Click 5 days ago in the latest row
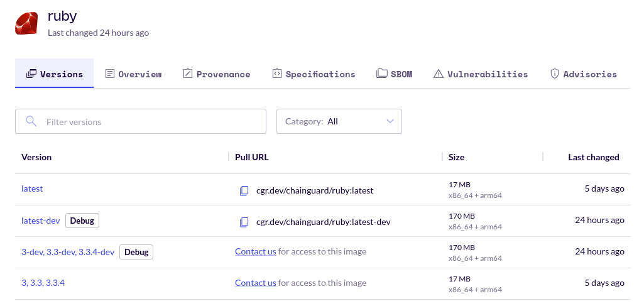644x306 pixels. [x=604, y=189]
